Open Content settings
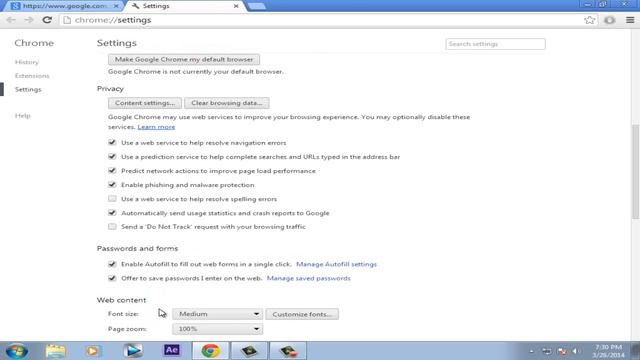The image size is (640, 360). click(x=145, y=103)
